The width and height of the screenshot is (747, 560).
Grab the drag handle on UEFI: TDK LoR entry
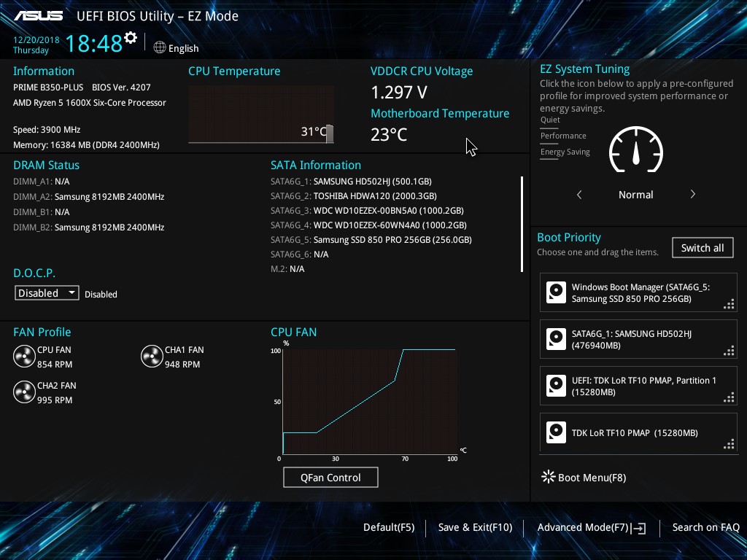tap(729, 397)
